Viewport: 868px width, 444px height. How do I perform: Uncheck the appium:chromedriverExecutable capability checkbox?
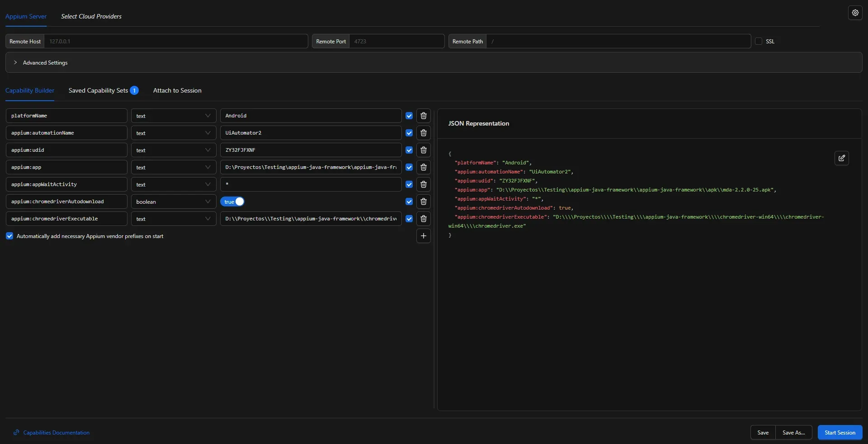coord(409,219)
